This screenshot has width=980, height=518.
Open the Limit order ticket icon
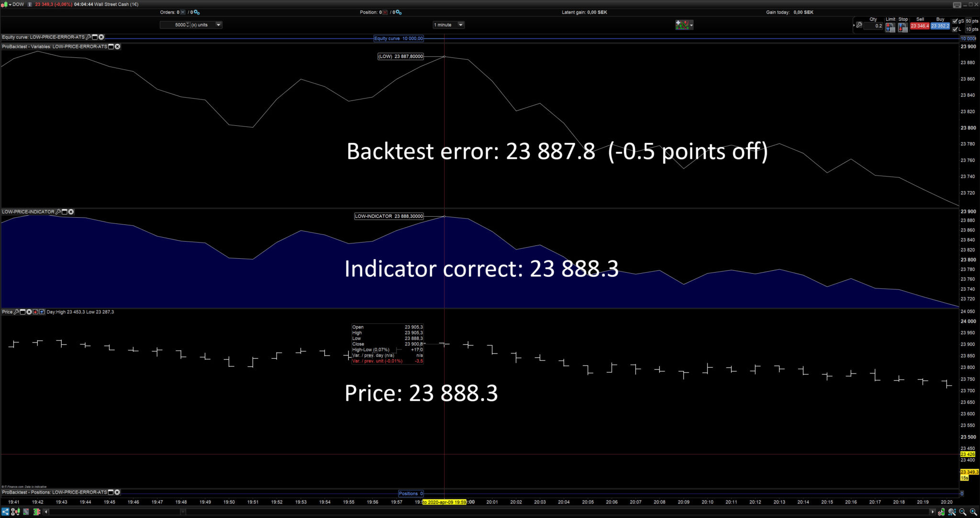tap(890, 28)
